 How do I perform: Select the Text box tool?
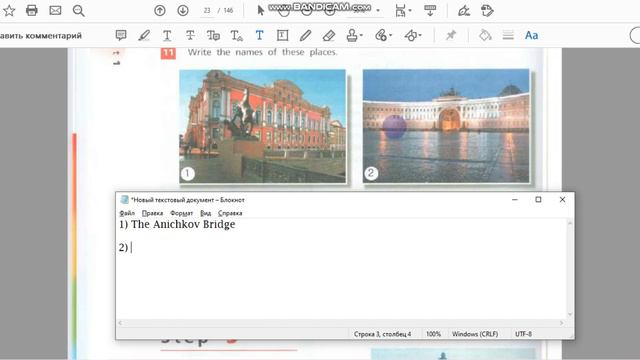(x=282, y=36)
